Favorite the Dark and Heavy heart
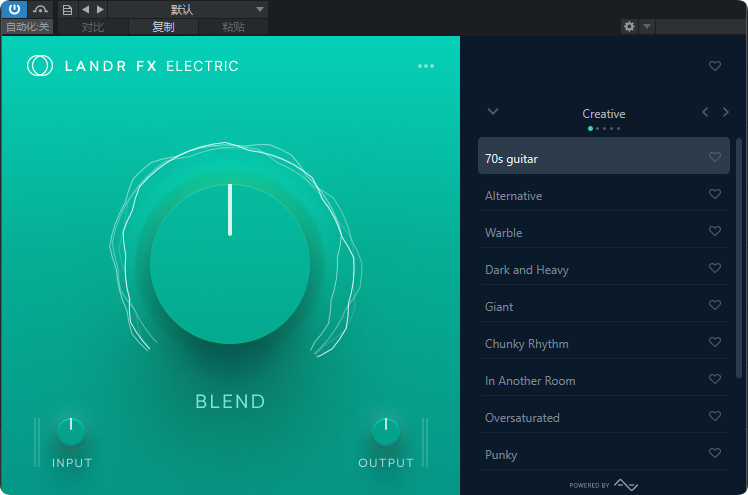Image resolution: width=748 pixels, height=495 pixels. [x=715, y=268]
